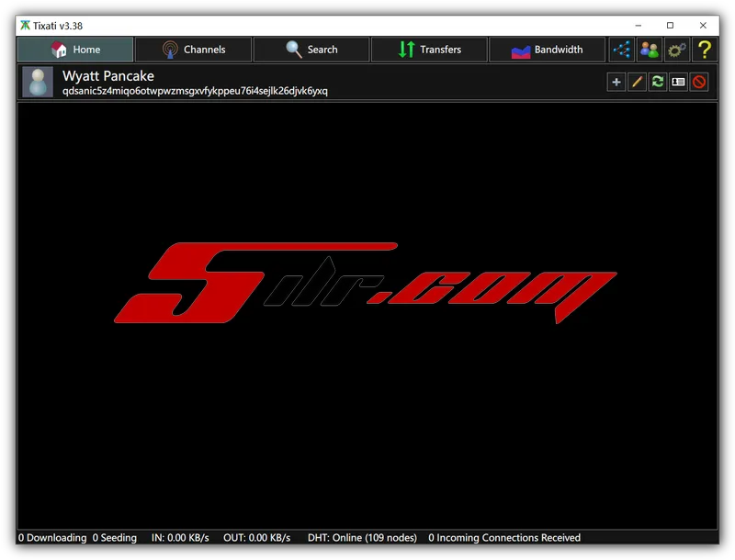Click the qdsanic5z4... address string
Viewport: 735px width, 560px height.
195,91
